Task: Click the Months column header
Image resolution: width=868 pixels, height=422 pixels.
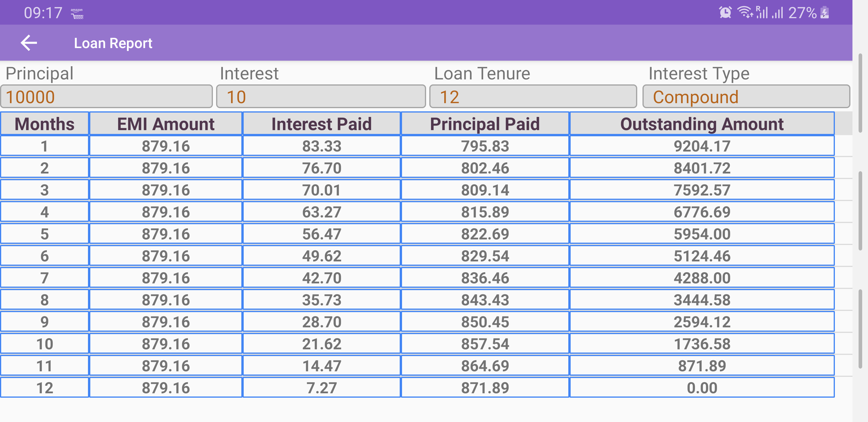Action: coord(45,124)
